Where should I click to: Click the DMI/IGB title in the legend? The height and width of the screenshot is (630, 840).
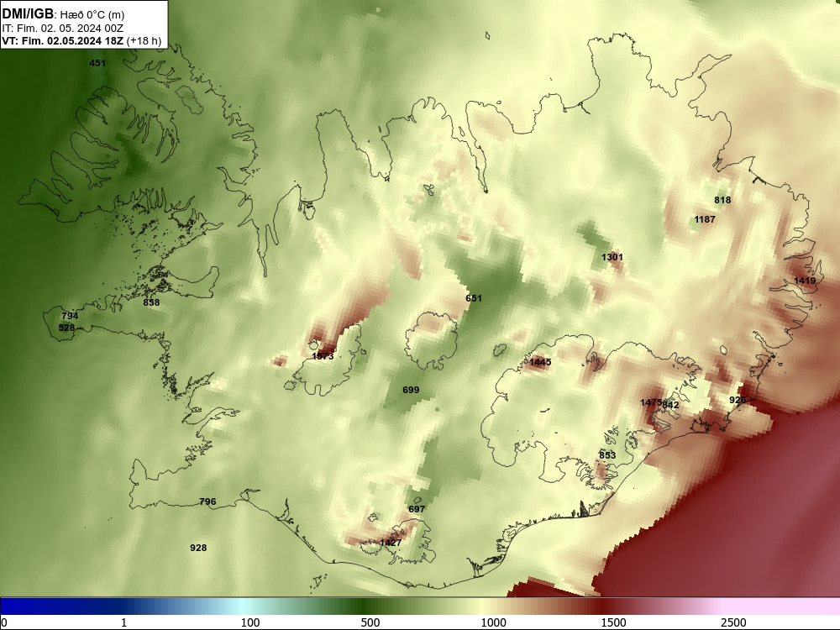[28, 14]
